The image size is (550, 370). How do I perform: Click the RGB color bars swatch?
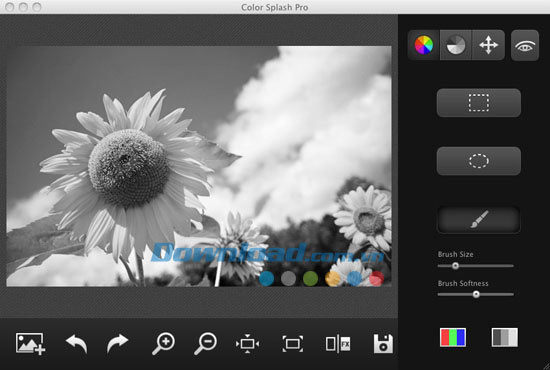(x=453, y=337)
